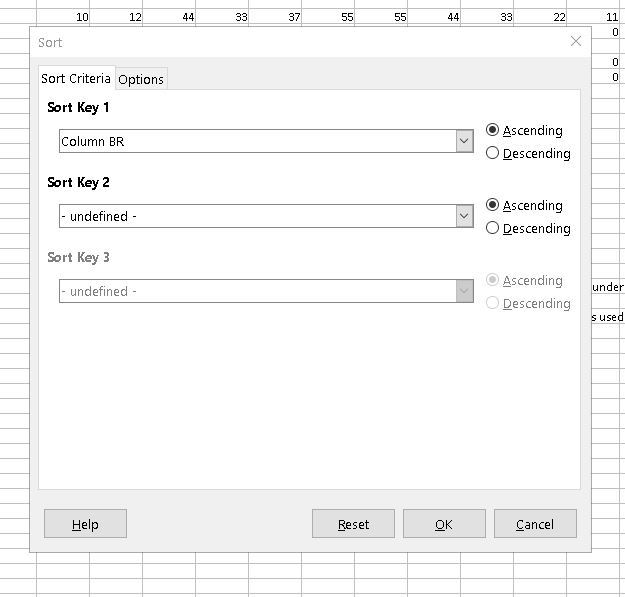The image size is (625, 597).
Task: Click spreadsheet cell containing 11
Action: pyautogui.click(x=593, y=17)
